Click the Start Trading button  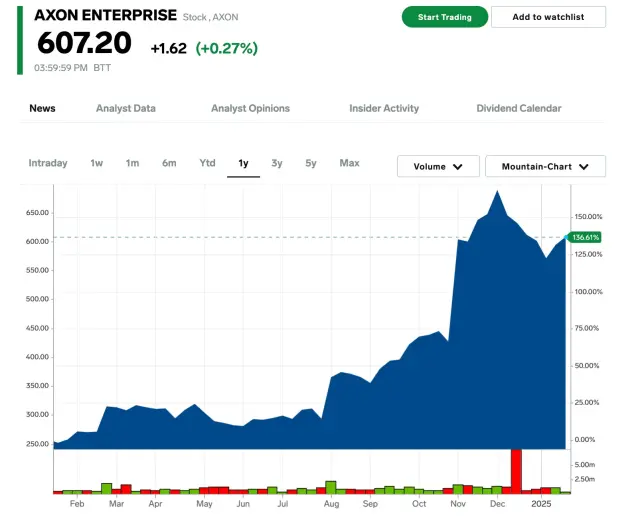(x=444, y=17)
